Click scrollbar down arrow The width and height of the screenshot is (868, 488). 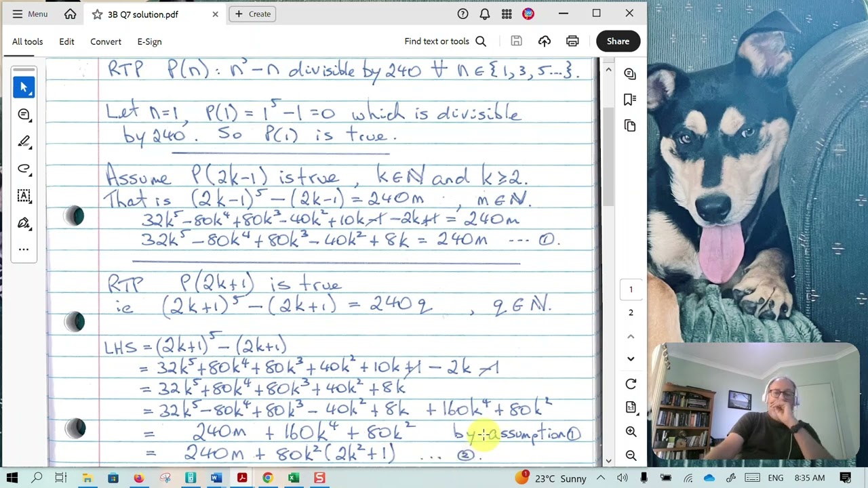pyautogui.click(x=608, y=461)
